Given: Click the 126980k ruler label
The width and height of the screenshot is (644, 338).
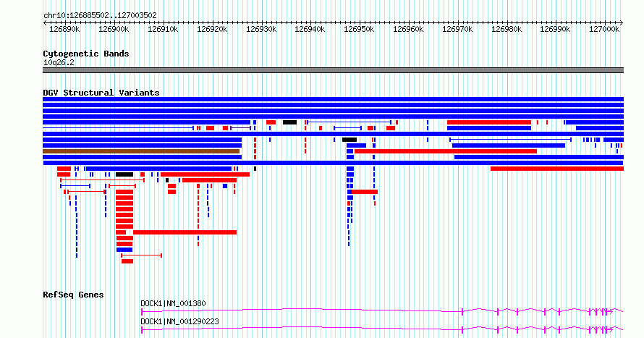Looking at the screenshot, I should pyautogui.click(x=507, y=29).
